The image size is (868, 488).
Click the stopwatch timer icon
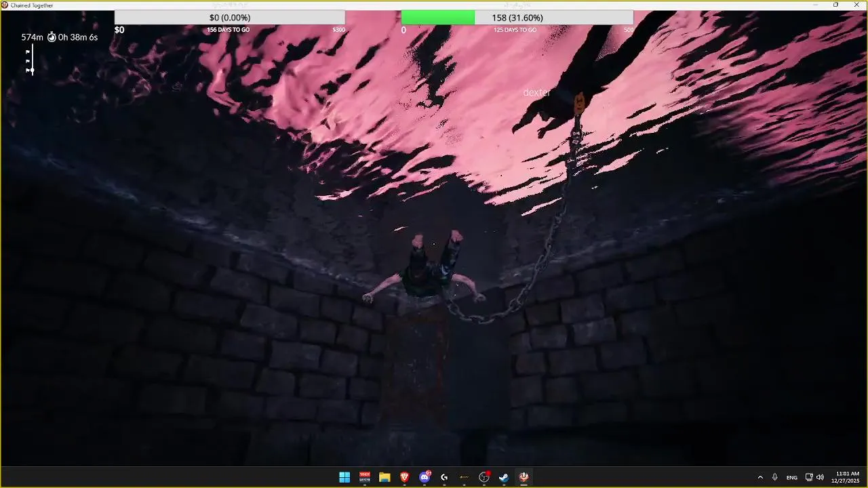pos(52,37)
